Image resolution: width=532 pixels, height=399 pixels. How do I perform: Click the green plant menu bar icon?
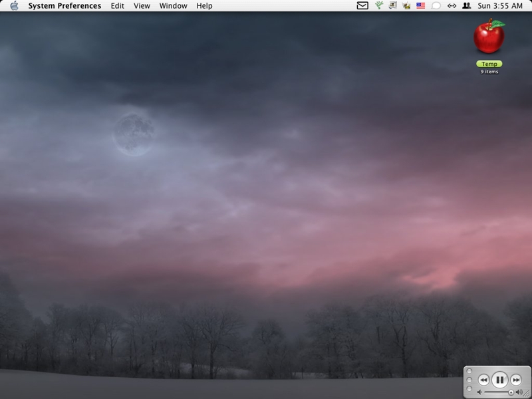coord(379,6)
